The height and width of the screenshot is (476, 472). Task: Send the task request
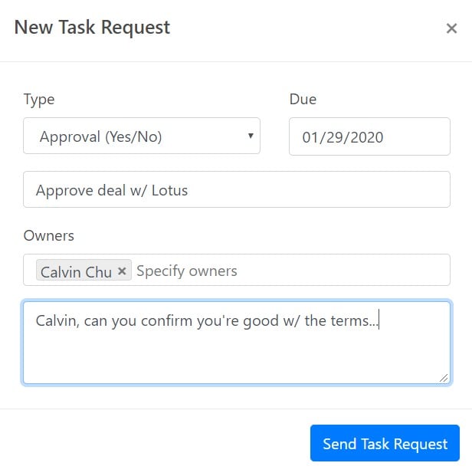(x=385, y=443)
